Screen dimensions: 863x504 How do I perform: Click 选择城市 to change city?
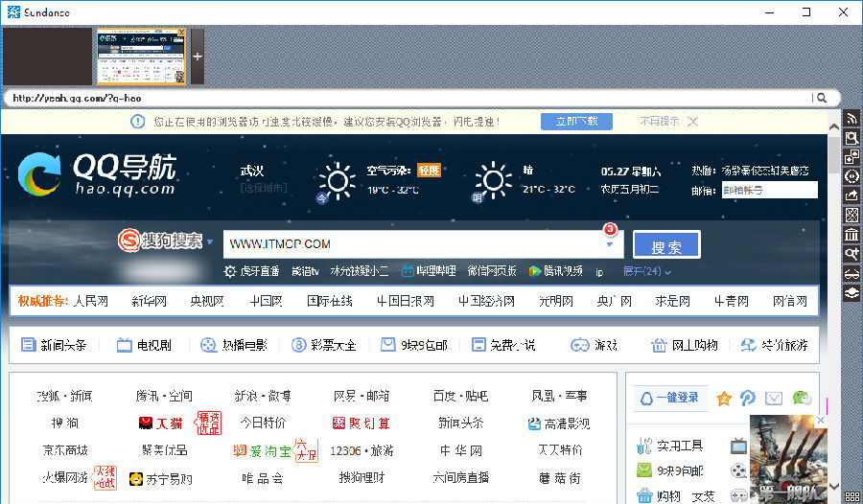(264, 188)
